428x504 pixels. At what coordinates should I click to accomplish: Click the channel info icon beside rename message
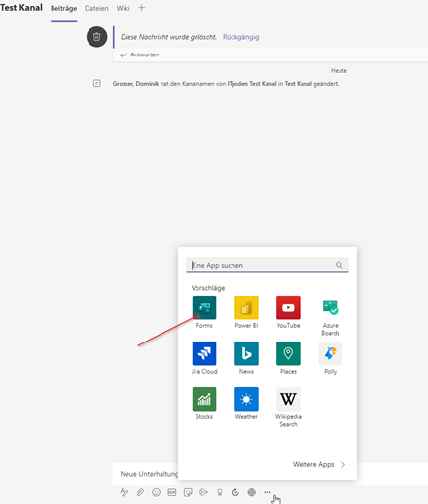[97, 83]
